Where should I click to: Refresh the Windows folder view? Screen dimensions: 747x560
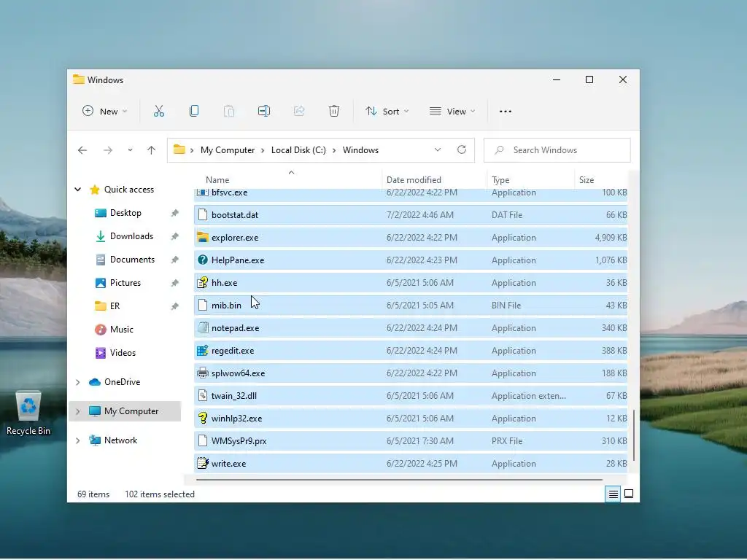pos(462,150)
